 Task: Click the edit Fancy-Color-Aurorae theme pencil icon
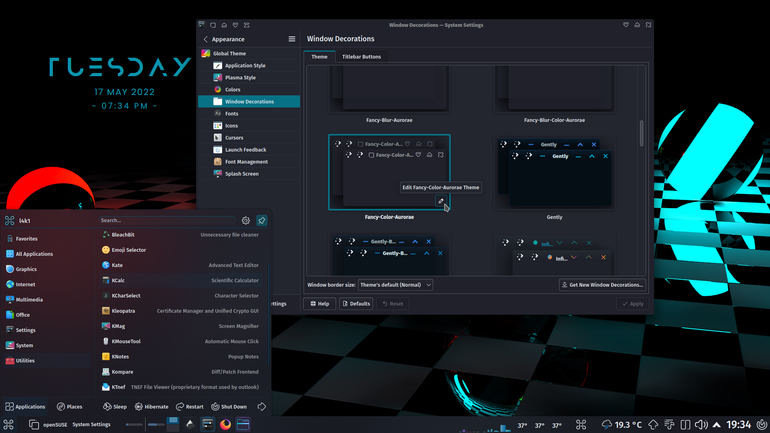(x=440, y=201)
